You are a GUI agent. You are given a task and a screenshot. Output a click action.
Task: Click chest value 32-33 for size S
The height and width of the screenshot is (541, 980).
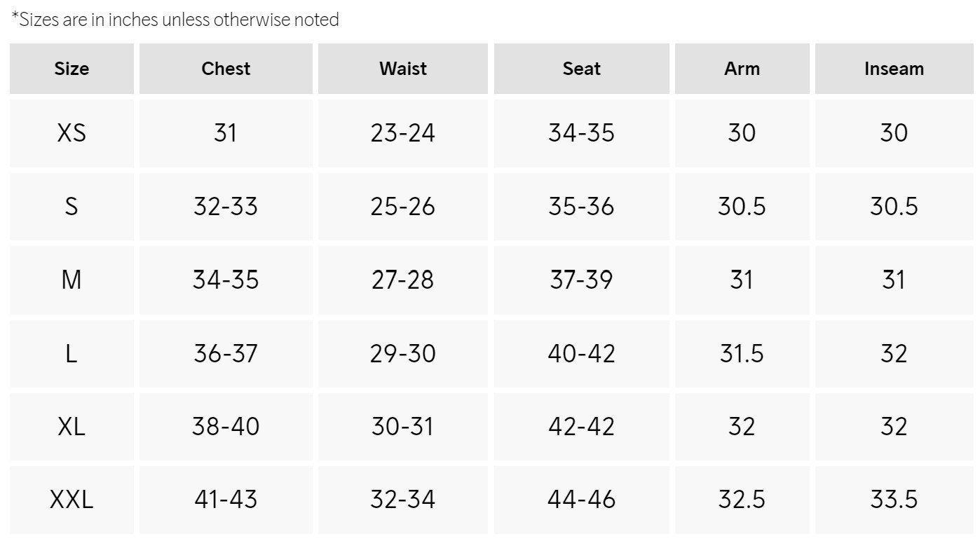point(226,206)
